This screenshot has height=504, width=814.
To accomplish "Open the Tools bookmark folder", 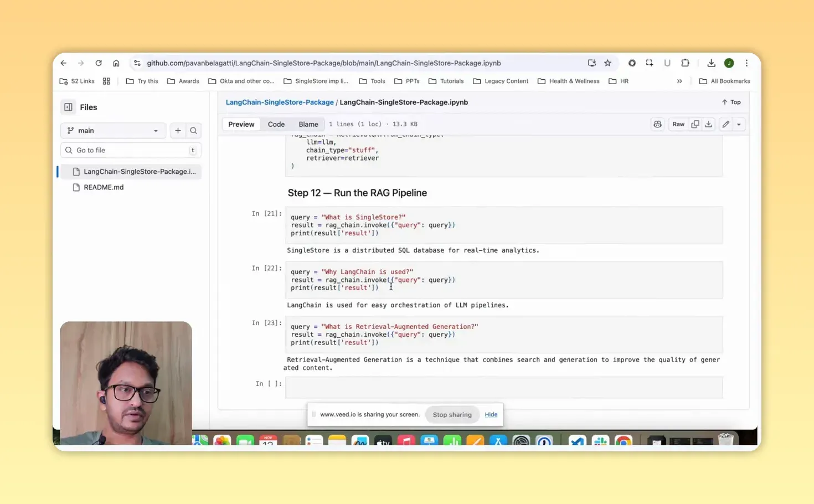I will point(372,81).
